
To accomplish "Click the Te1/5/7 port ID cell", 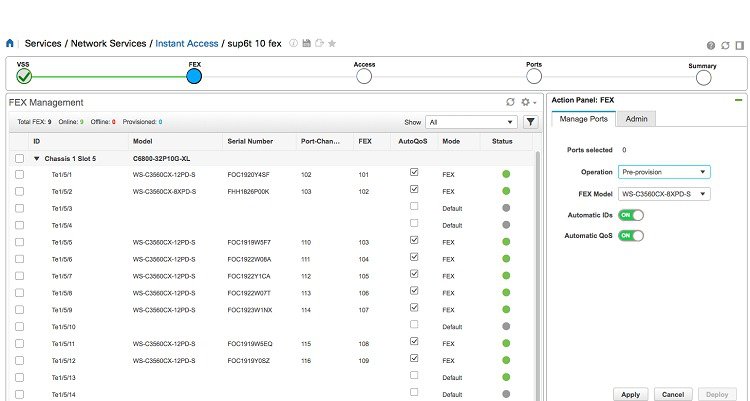I will pos(62,276).
